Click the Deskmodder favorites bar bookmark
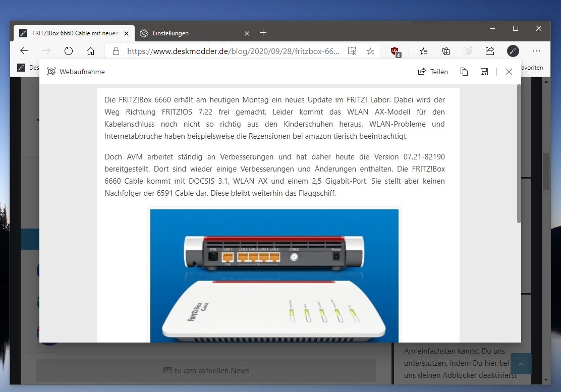561x392 pixels. click(28, 67)
